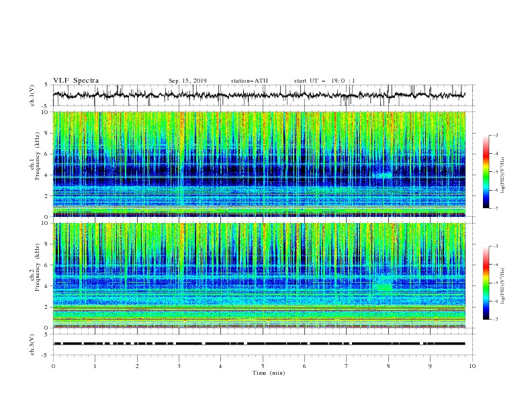532x411 pixels.
Task: Select the ch.1 waveform trace panel
Action: 264,95
